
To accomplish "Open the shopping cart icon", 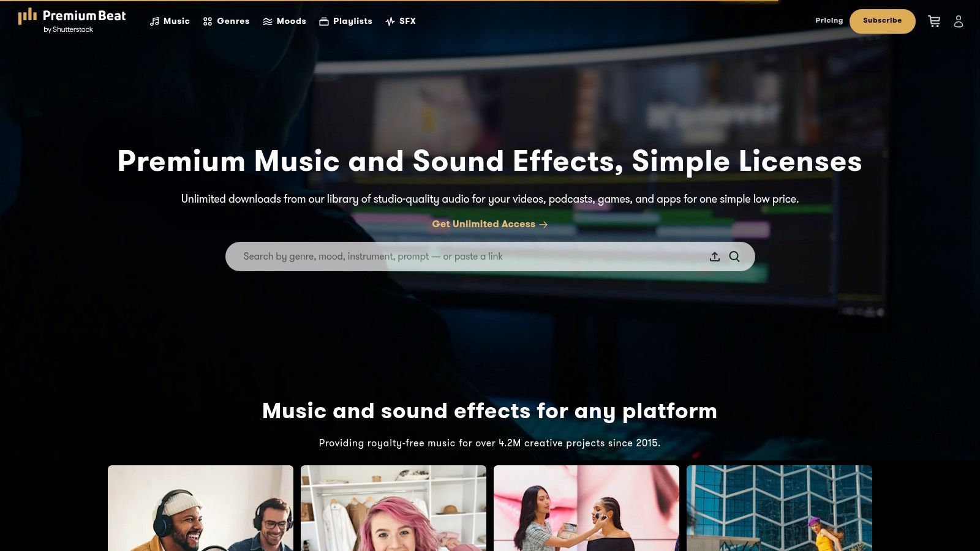I will [933, 21].
